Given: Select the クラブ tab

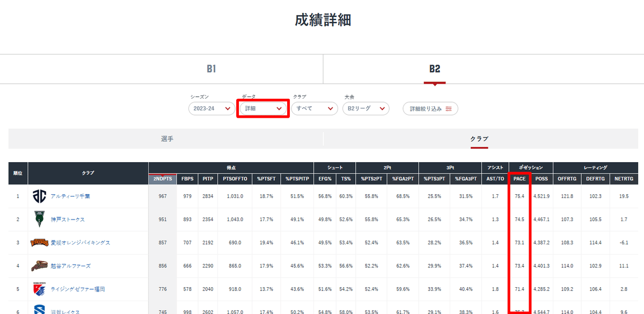Looking at the screenshot, I should [479, 138].
